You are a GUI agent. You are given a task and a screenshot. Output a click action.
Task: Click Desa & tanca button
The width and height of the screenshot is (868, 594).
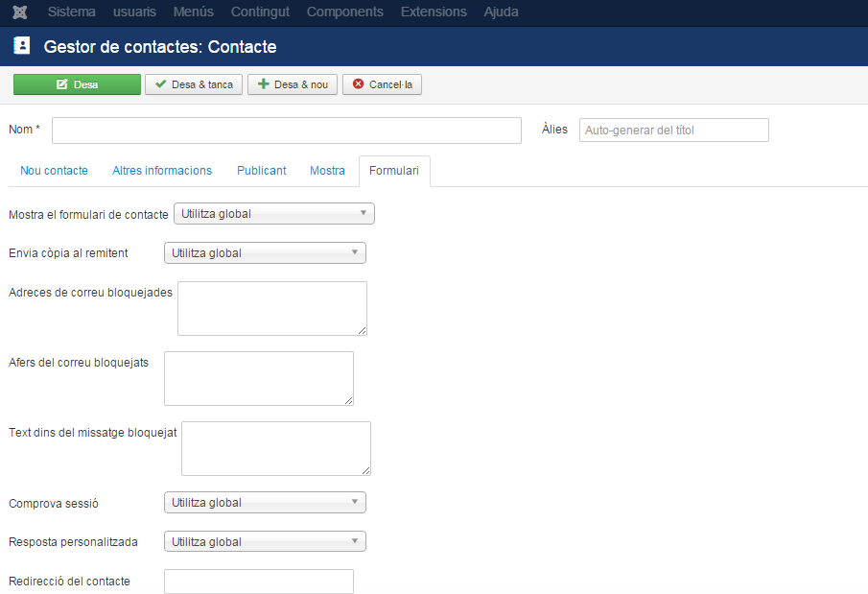(194, 84)
